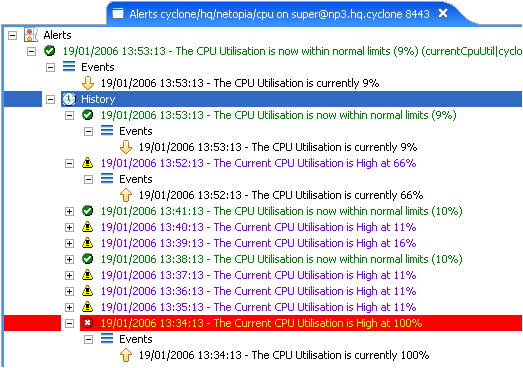Collapse the Alerts root node
This screenshot has height=368, width=523.
(x=12, y=35)
